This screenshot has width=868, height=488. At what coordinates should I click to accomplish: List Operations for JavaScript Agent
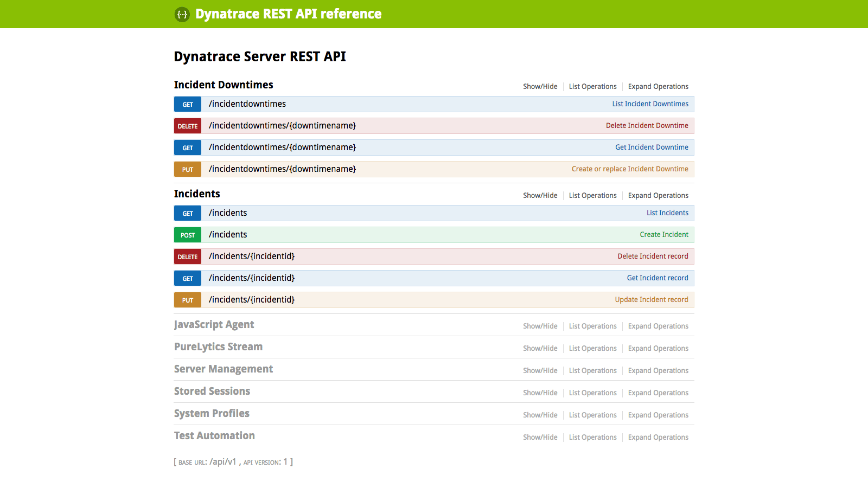[592, 326]
